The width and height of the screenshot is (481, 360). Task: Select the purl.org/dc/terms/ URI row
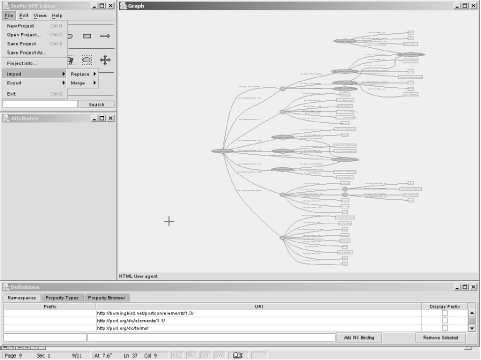(x=236, y=328)
